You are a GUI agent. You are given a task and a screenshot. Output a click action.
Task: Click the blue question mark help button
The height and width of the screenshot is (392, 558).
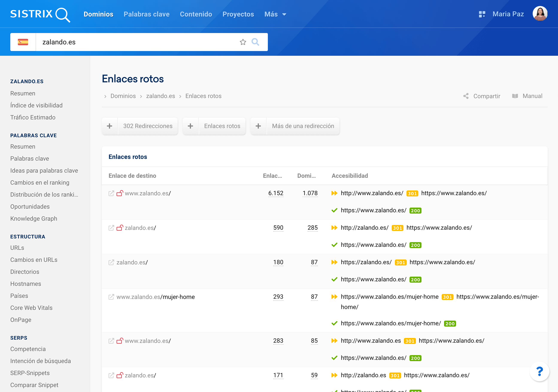tap(539, 371)
